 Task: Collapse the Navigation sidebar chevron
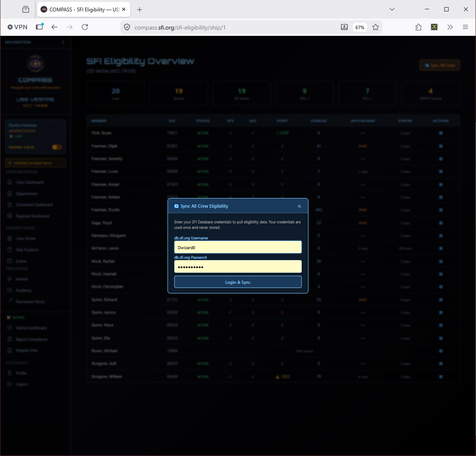coord(63,42)
